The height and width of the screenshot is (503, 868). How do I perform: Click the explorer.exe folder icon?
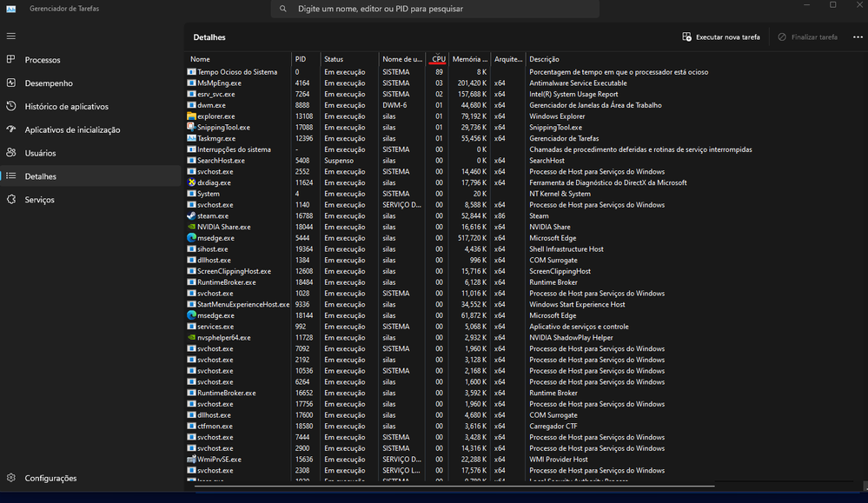[x=191, y=116]
